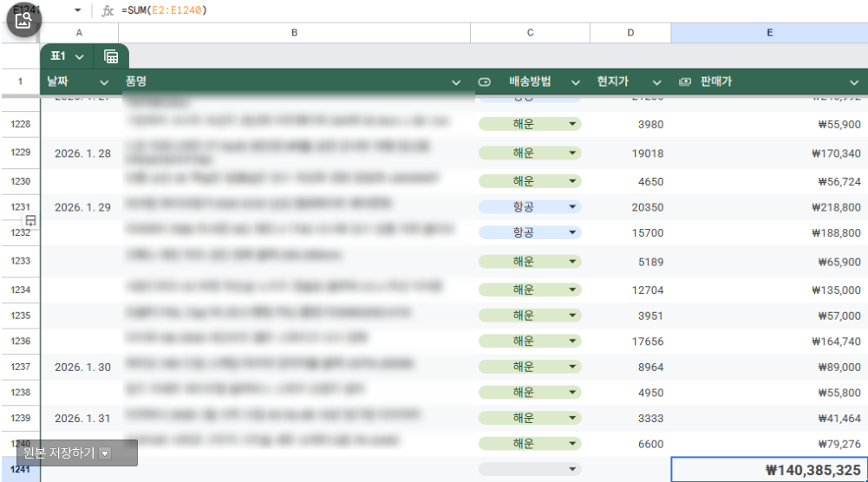Screen dimensions: 868x482
Task: Click the 원본 저장하기 button
Action: click(68, 453)
